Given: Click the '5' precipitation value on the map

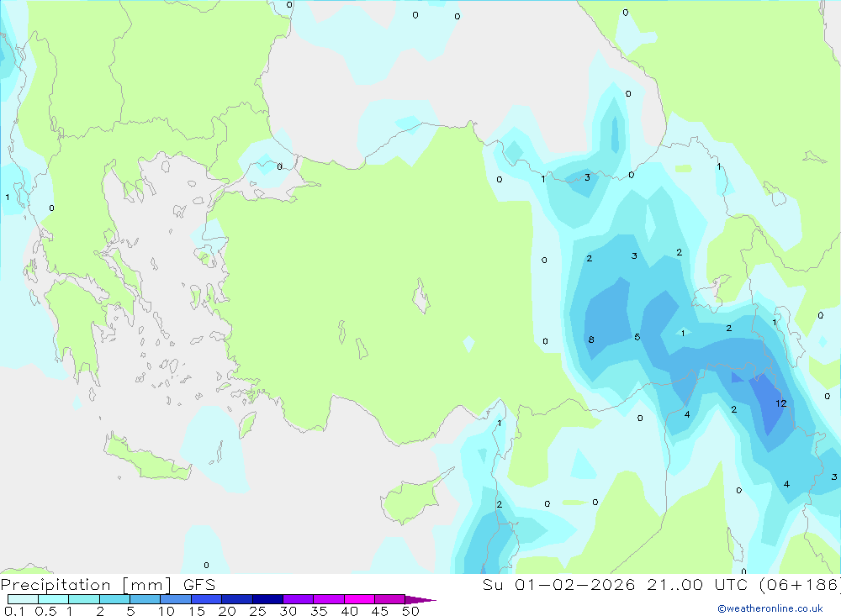Looking at the screenshot, I should tap(637, 337).
